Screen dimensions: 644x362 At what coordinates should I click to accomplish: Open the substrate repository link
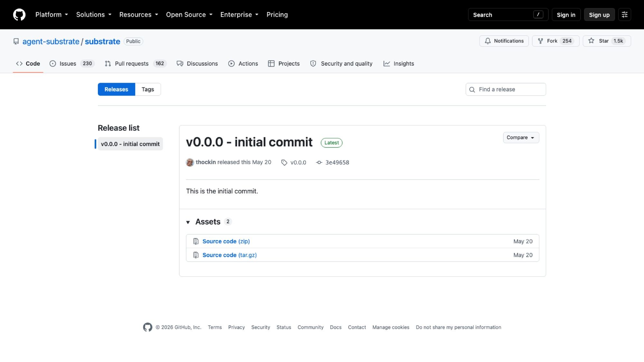102,42
